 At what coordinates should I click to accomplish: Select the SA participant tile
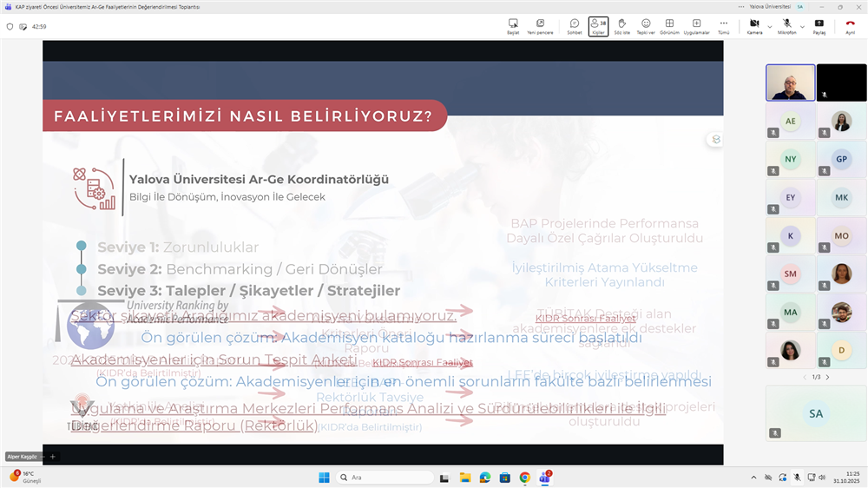[815, 414]
